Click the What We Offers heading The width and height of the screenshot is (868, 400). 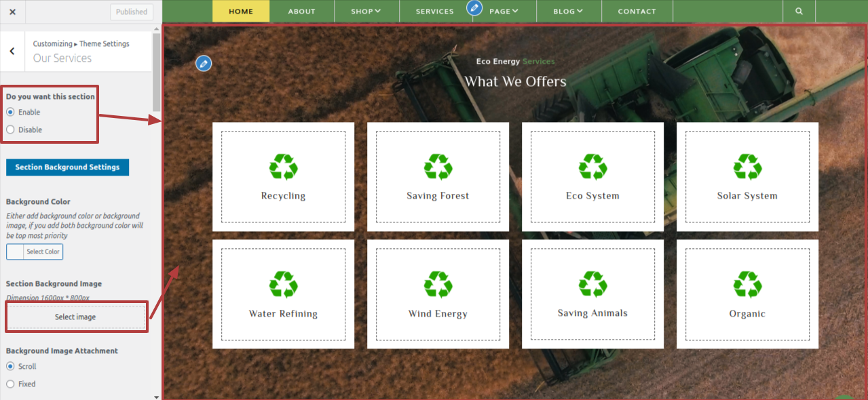(515, 81)
